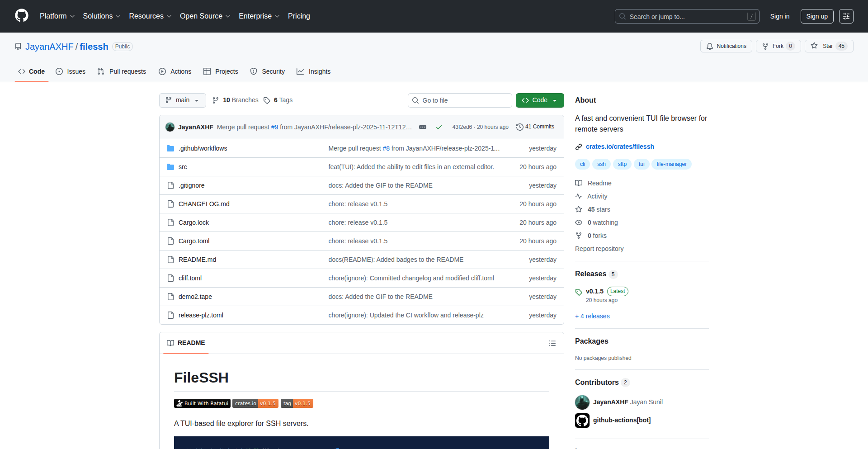Image resolution: width=868 pixels, height=449 pixels.
Task: Open the Pull requests tab
Action: [x=122, y=71]
